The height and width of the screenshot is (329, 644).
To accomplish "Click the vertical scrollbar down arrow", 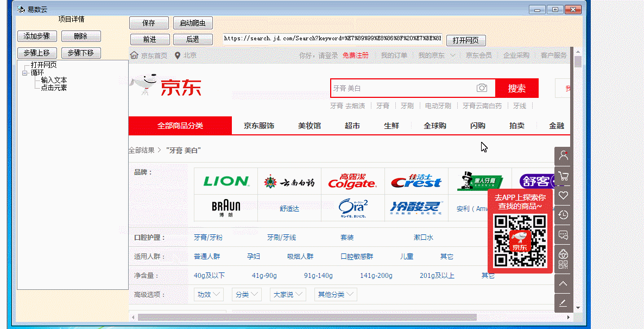I will 578,308.
